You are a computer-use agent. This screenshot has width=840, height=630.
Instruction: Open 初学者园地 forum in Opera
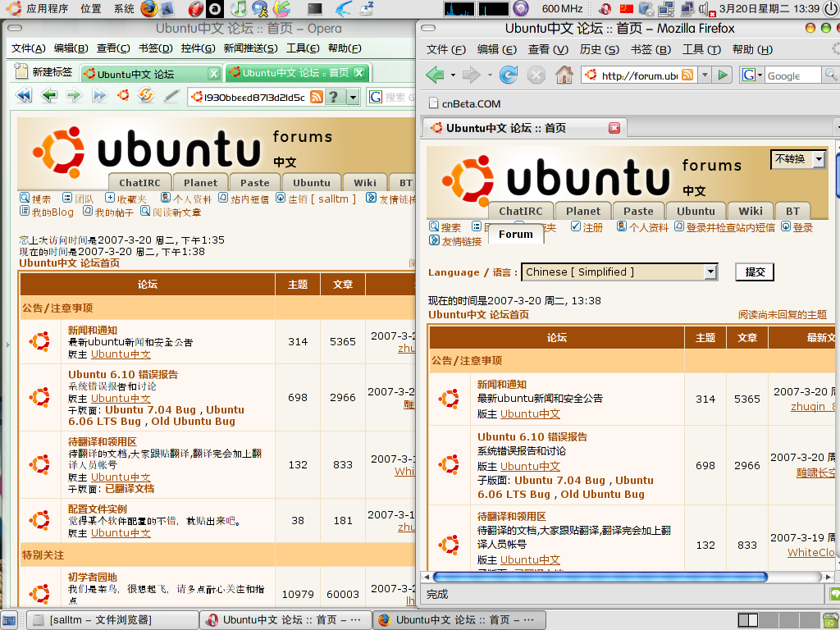pyautogui.click(x=92, y=577)
